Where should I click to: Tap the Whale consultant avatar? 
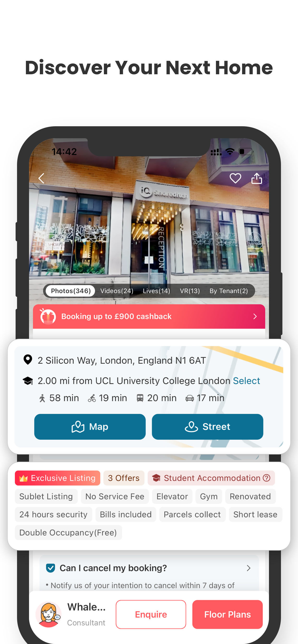pyautogui.click(x=48, y=614)
